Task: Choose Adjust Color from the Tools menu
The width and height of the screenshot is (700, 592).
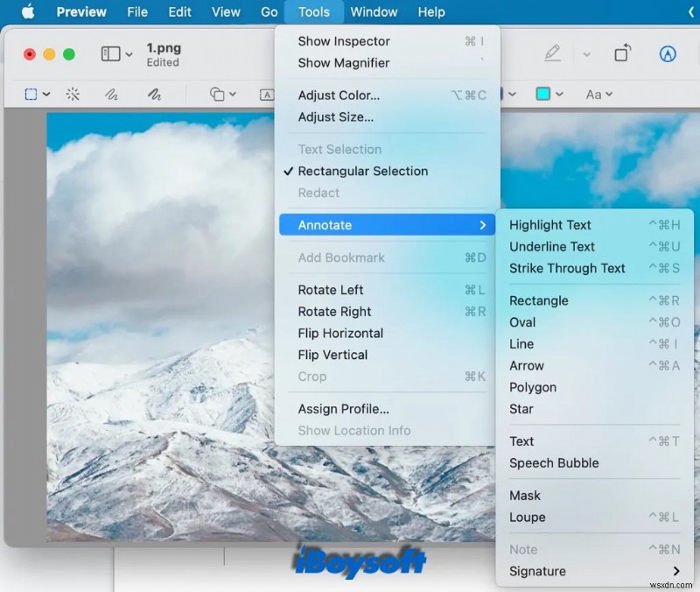Action: point(339,95)
